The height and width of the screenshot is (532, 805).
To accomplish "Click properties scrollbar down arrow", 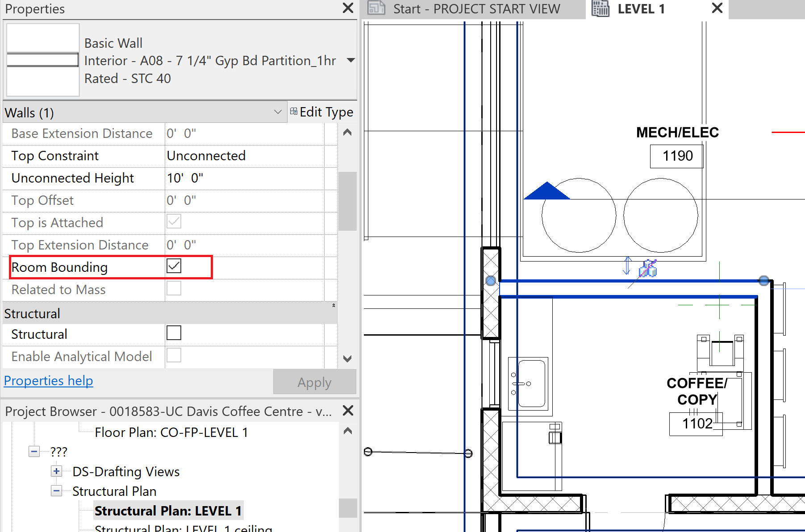I will coord(347,358).
